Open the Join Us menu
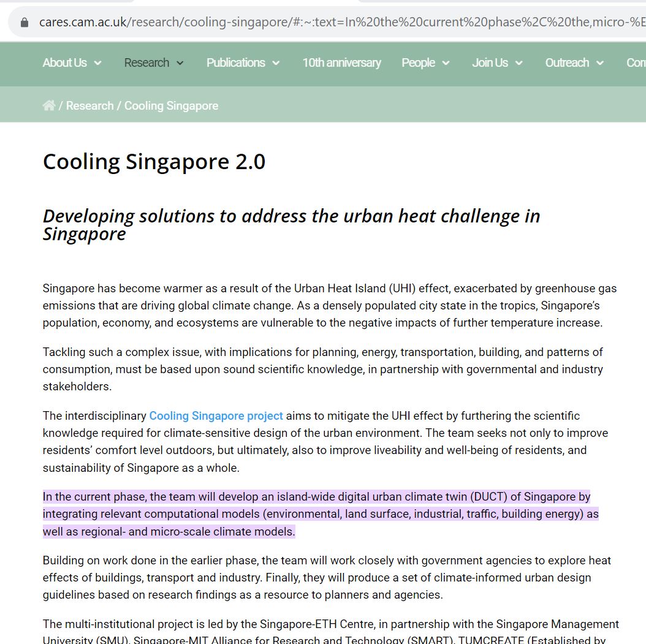Viewport: 646px width, 644px height. 490,63
